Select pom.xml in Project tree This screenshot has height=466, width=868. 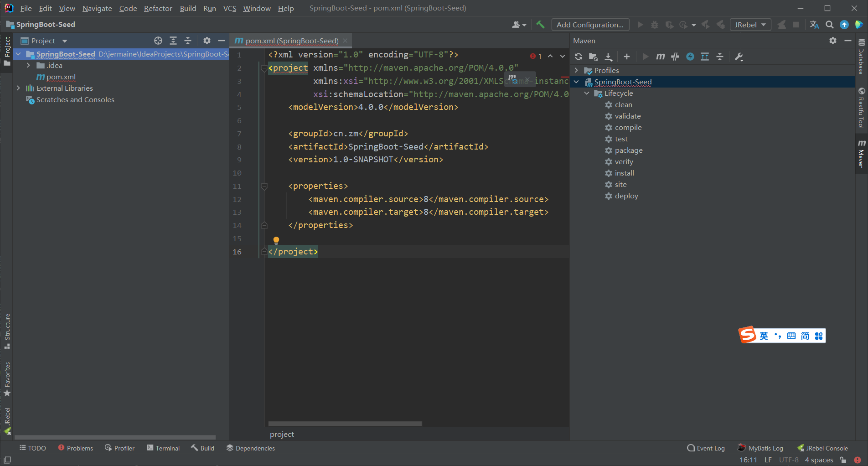click(61, 77)
